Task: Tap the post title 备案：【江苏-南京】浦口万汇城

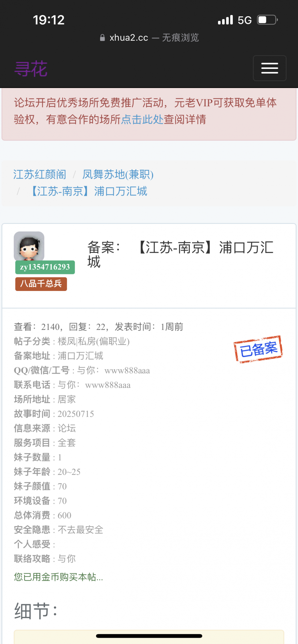Action: pos(180,254)
